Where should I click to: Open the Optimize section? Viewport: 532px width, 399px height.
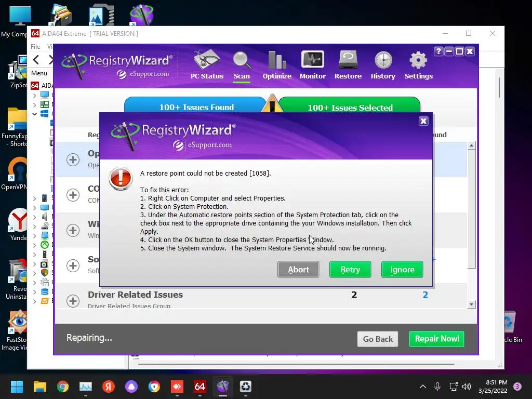click(x=277, y=65)
